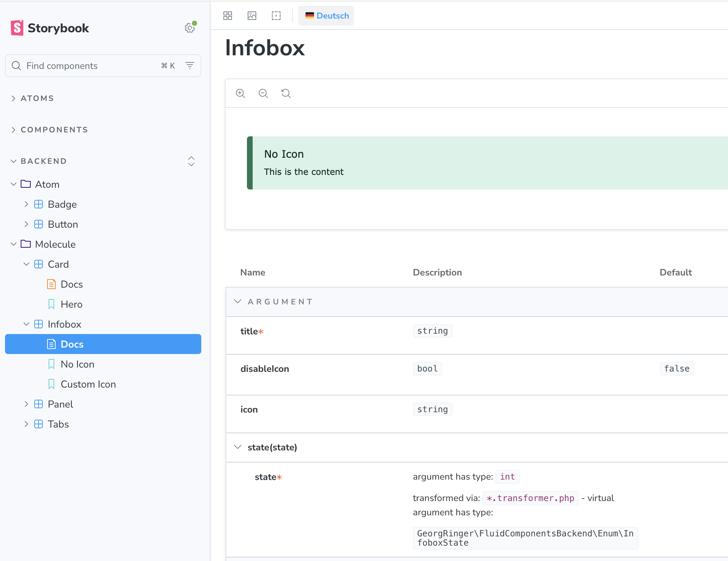This screenshot has width=728, height=561.
Task: Open the Card Hero story
Action: [71, 304]
